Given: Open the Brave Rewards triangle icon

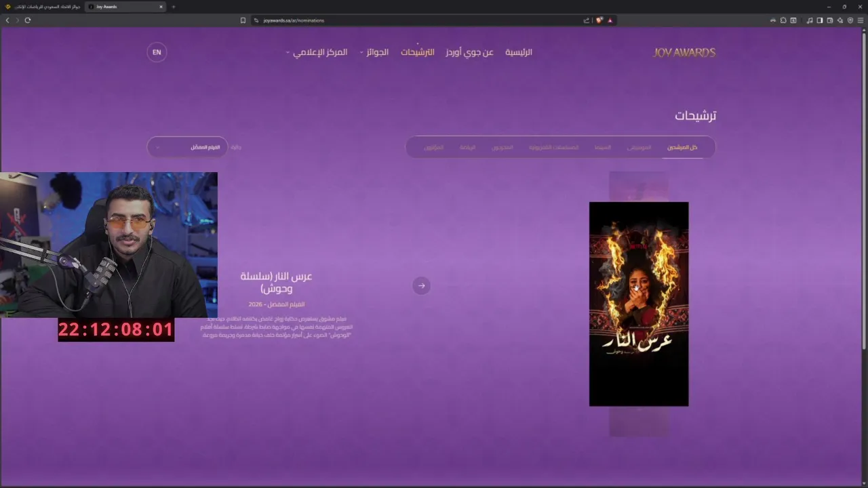Looking at the screenshot, I should click(x=610, y=20).
